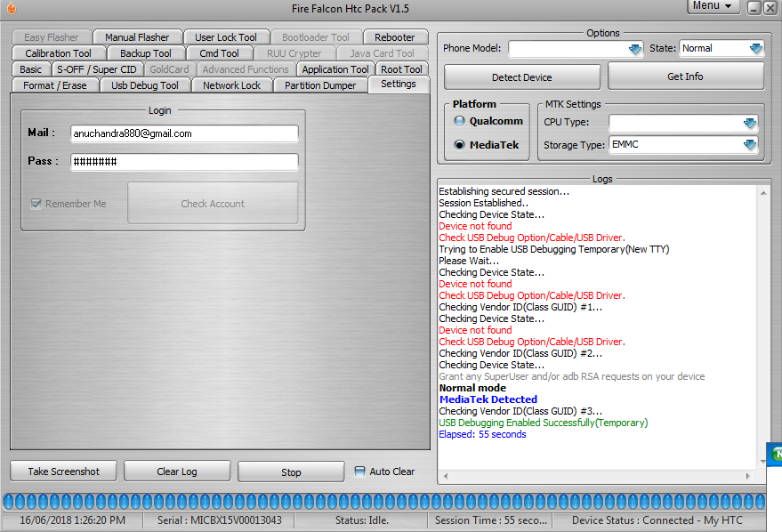Open the Cmd Tool tab
The height and width of the screenshot is (532, 782).
tap(220, 53)
